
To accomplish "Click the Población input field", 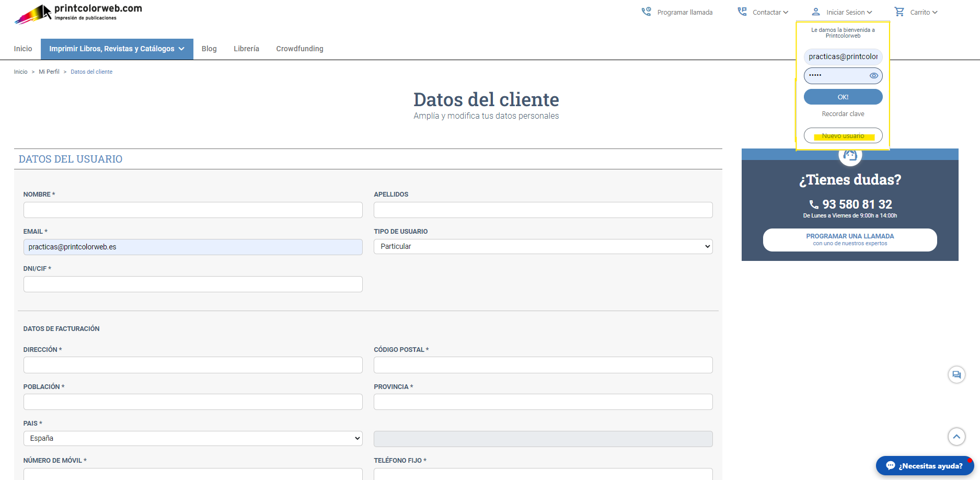I will point(193,402).
